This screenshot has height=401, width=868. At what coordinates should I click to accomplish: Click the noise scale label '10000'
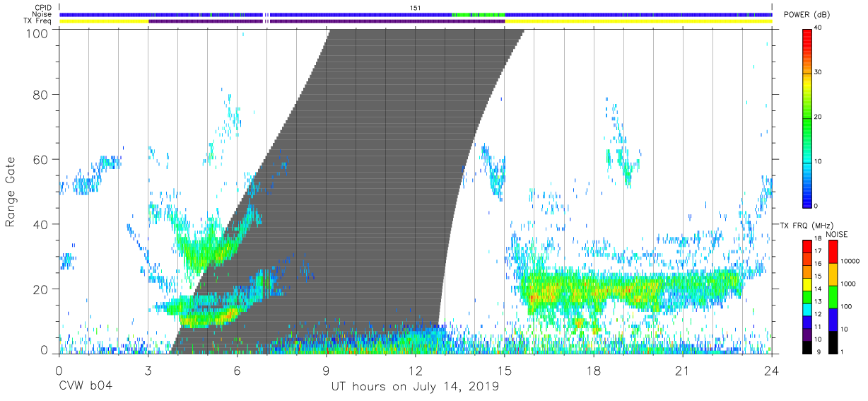point(850,261)
